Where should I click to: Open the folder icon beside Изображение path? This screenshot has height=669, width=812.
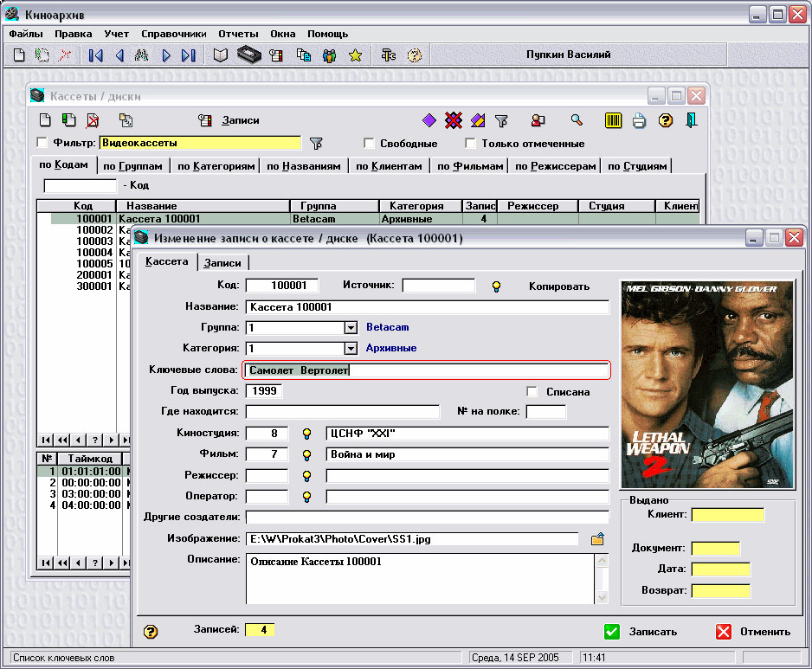(x=597, y=539)
